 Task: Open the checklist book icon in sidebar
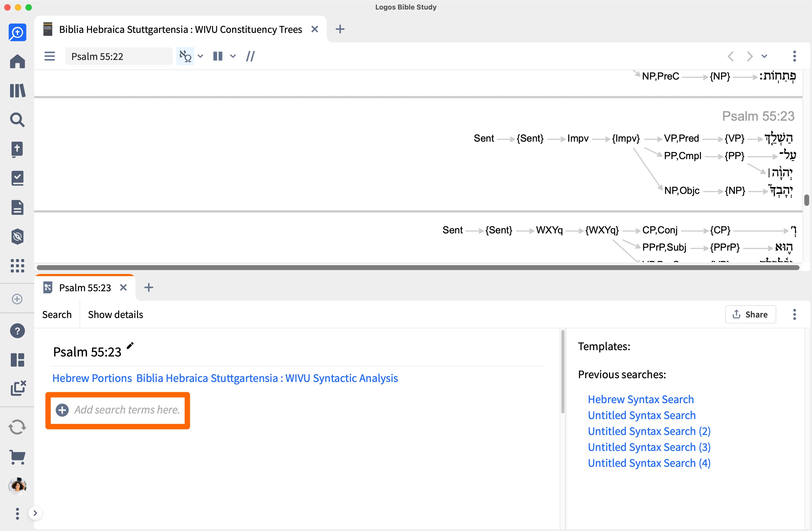click(17, 178)
